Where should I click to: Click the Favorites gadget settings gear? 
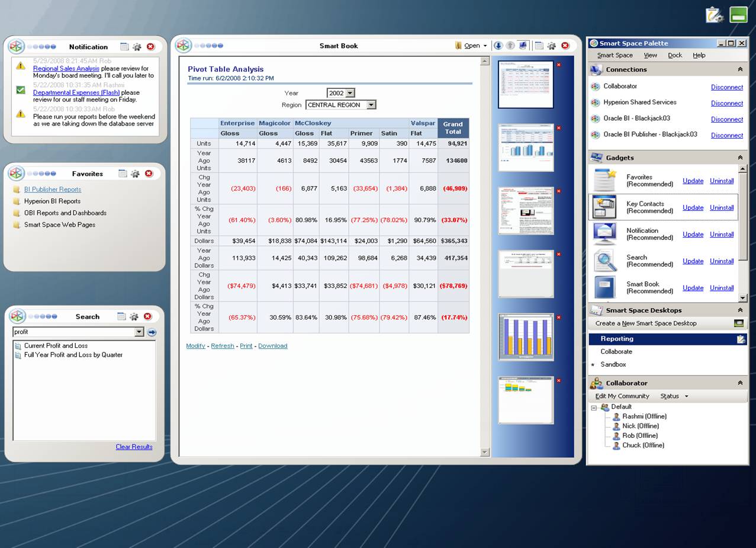tap(135, 174)
